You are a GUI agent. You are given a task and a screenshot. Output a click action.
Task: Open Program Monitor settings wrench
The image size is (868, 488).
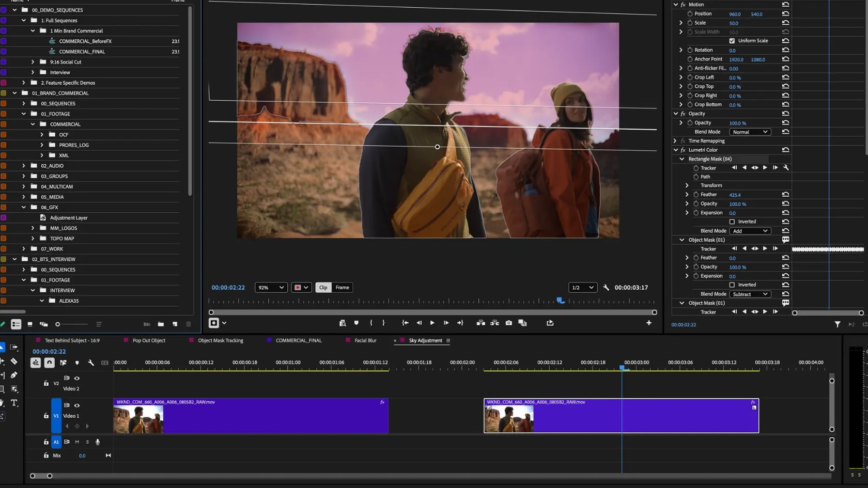[x=606, y=288]
